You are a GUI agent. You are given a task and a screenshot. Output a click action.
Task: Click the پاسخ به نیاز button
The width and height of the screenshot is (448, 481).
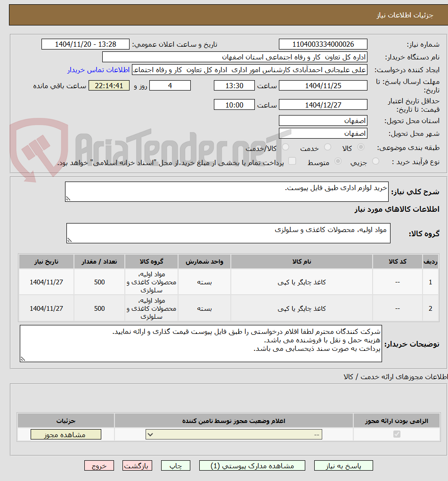pyautogui.click(x=343, y=465)
